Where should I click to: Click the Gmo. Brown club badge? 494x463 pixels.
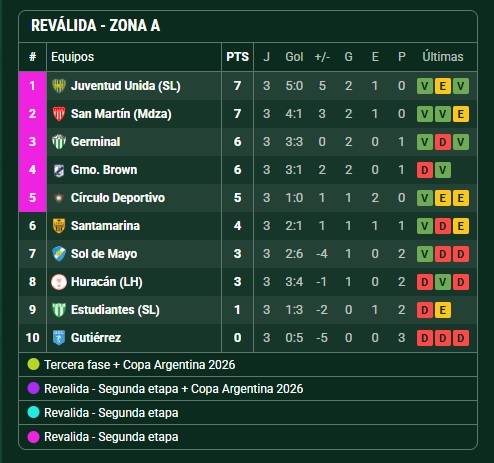point(59,170)
